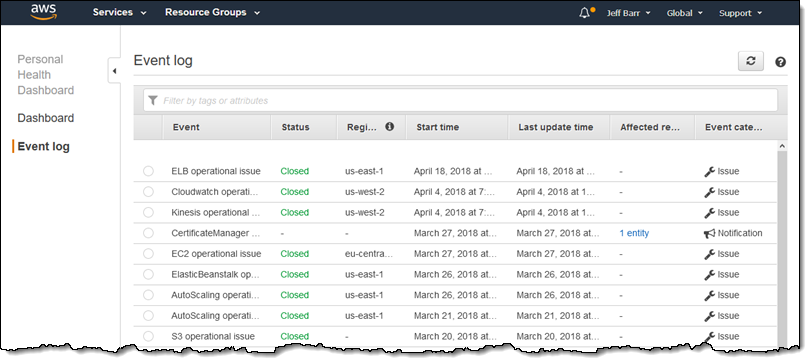This screenshot has height=363, width=810.
Task: Click the vertical scrollbar thumb
Action: [782, 248]
